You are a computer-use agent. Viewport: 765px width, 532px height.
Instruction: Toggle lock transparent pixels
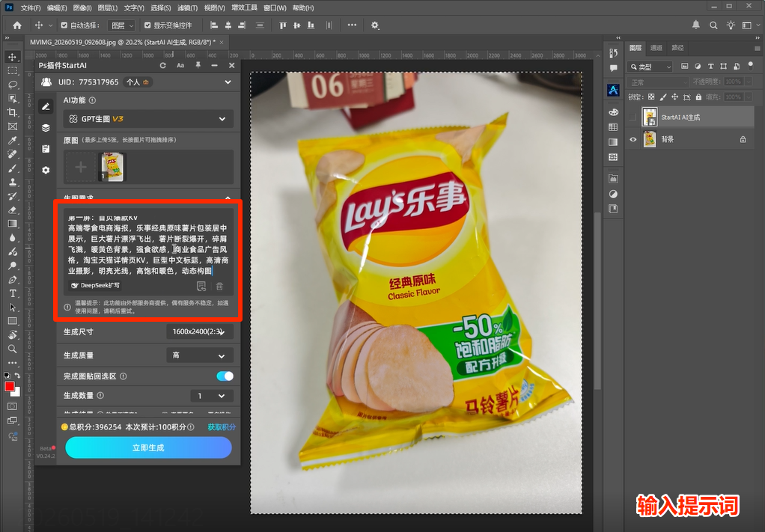(651, 97)
